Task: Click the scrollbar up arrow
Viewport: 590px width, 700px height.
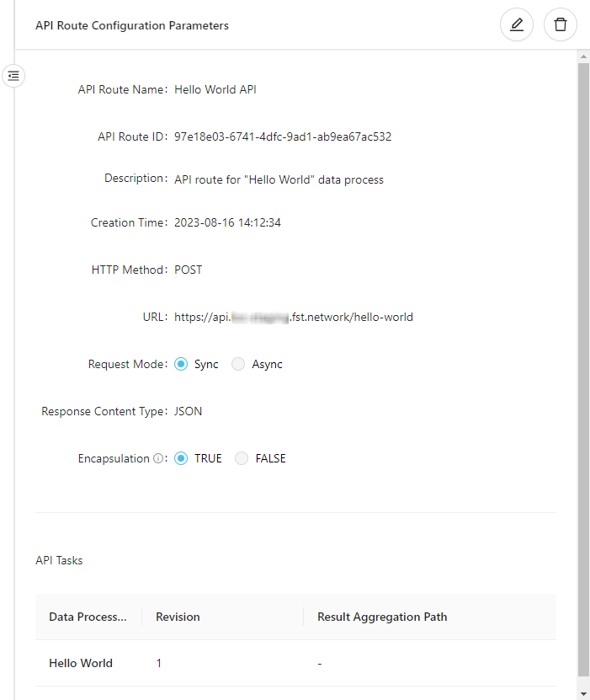Action: tap(583, 56)
